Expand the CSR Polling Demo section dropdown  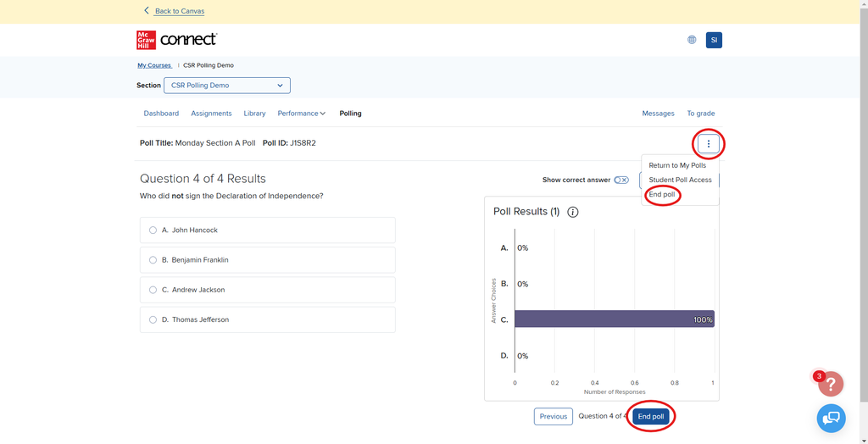[x=226, y=86]
